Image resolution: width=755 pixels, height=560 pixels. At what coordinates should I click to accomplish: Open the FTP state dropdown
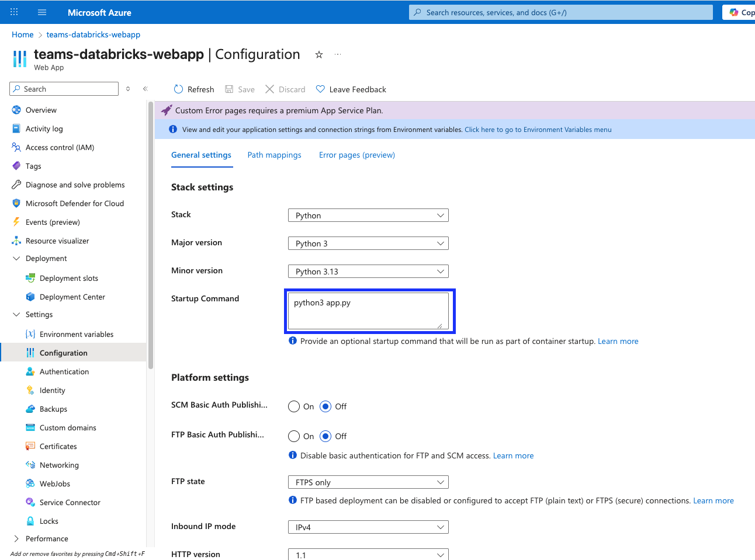point(368,482)
